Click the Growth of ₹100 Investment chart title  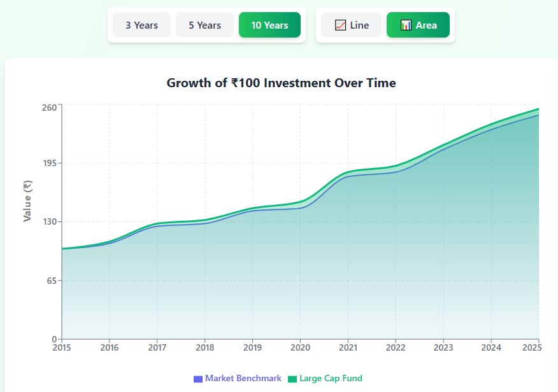click(281, 83)
